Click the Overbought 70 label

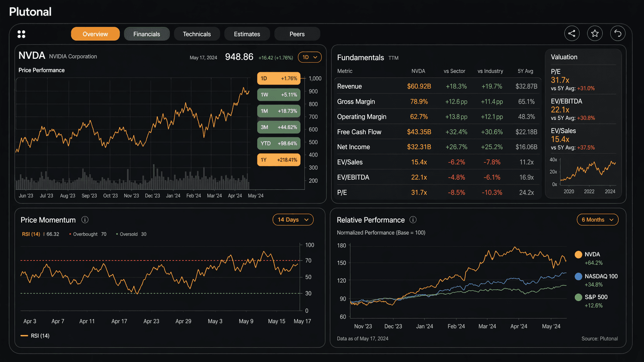click(88, 234)
